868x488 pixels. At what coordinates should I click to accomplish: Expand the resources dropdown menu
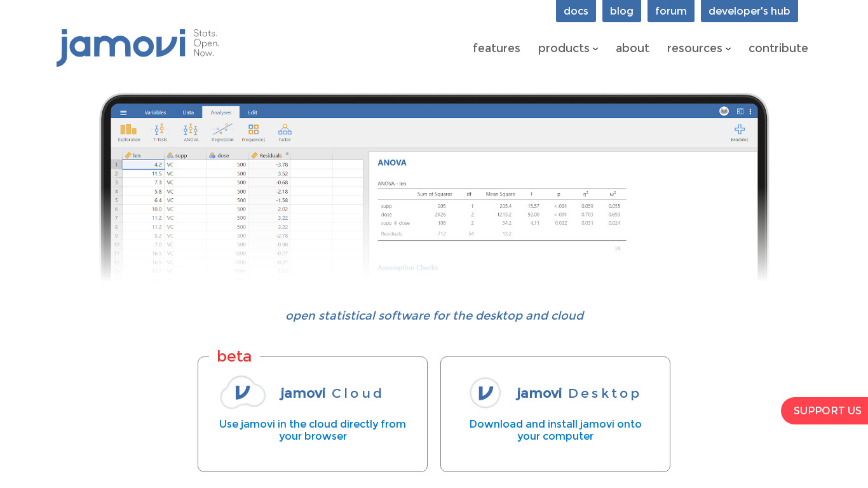[699, 48]
